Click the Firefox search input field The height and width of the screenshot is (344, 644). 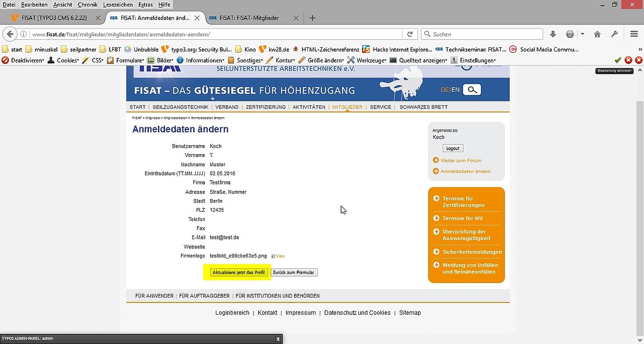pyautogui.click(x=482, y=34)
